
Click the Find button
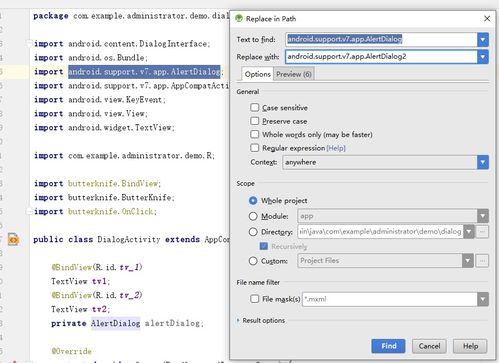click(x=388, y=346)
